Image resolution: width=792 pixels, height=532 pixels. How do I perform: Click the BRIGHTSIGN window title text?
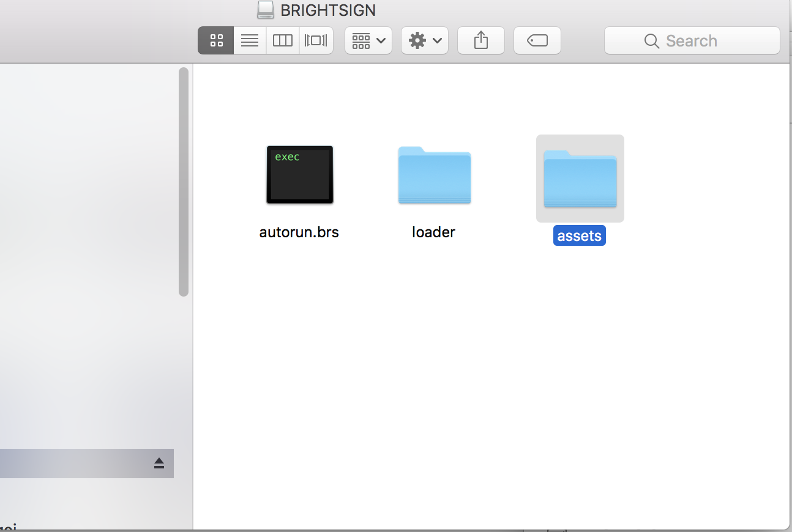(x=328, y=10)
